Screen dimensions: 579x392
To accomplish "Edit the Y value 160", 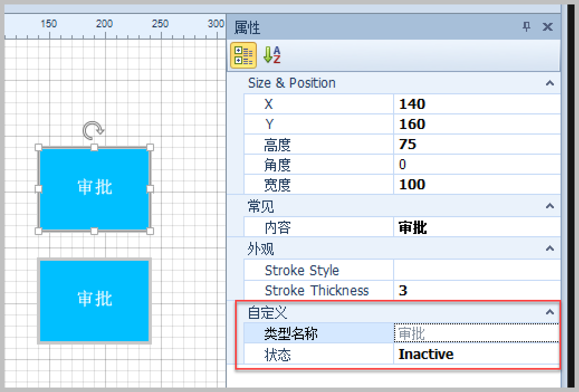I will (477, 124).
